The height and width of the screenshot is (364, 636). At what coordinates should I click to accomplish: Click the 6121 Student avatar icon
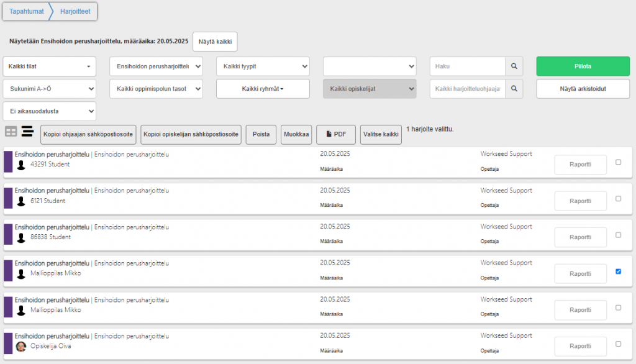pyautogui.click(x=21, y=201)
